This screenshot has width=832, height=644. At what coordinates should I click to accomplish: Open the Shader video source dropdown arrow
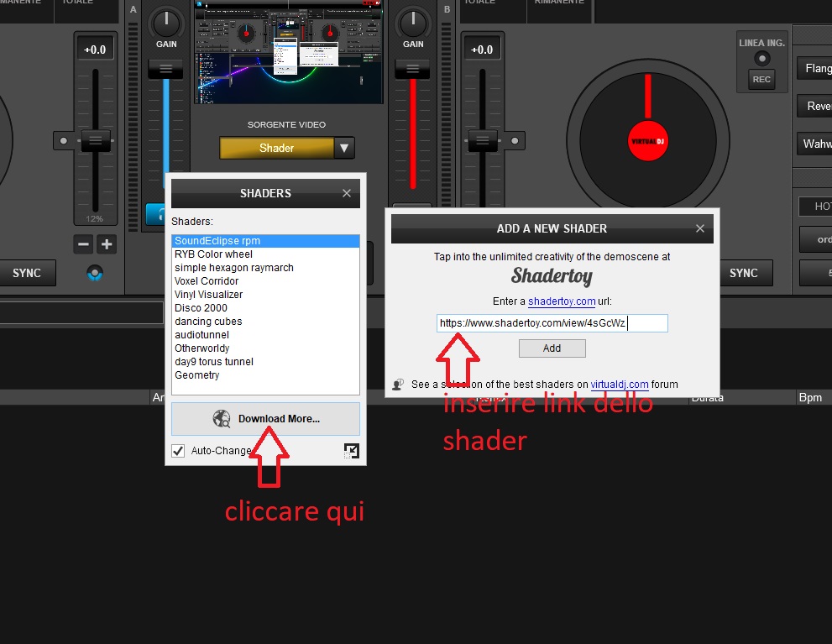344,148
